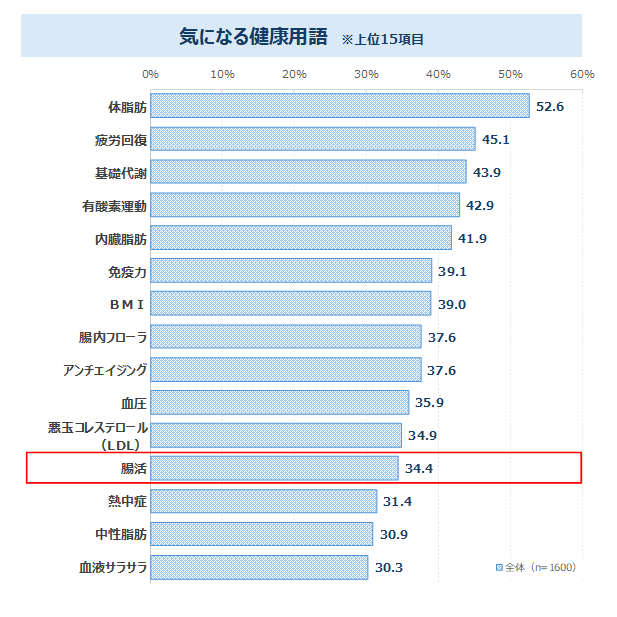Click the 34.4 data label
This screenshot has width=617, height=617.
(419, 468)
